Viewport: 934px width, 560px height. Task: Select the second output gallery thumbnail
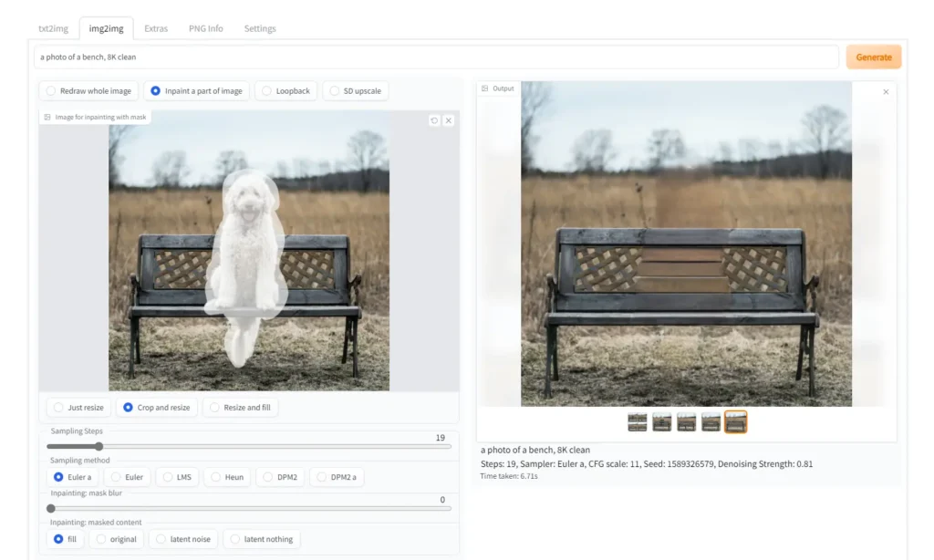pos(662,421)
